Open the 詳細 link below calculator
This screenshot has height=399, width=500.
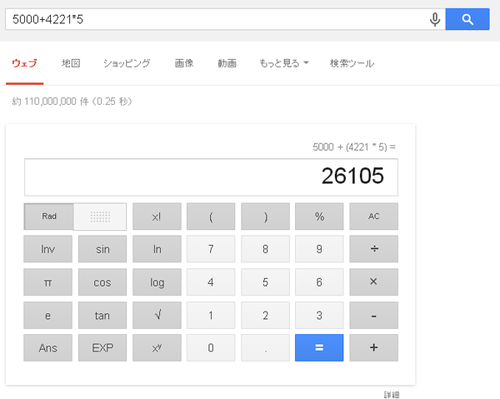(x=391, y=395)
